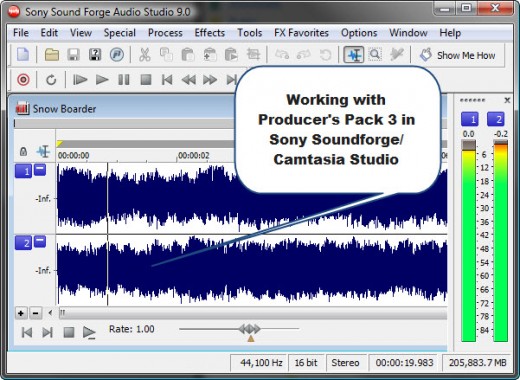The height and width of the screenshot is (380, 520).
Task: Pause playback in the transport toolbar
Action: click(x=124, y=80)
